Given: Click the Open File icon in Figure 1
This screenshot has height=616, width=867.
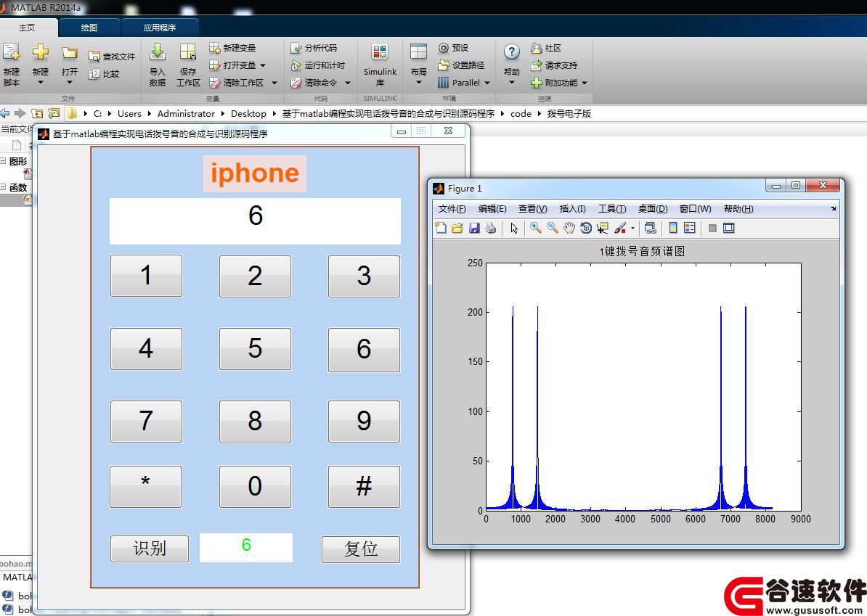Looking at the screenshot, I should pyautogui.click(x=457, y=228).
